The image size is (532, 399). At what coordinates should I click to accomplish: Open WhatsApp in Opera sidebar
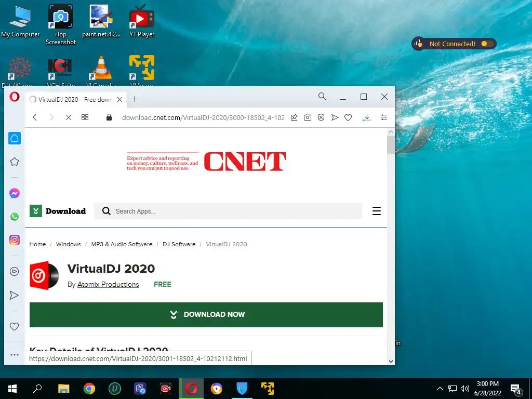pyautogui.click(x=14, y=217)
